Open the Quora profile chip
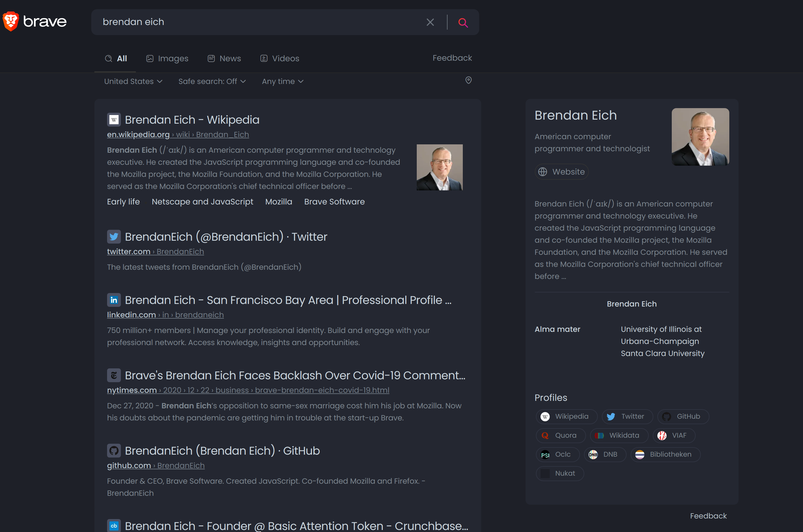The image size is (803, 532). coord(561,436)
